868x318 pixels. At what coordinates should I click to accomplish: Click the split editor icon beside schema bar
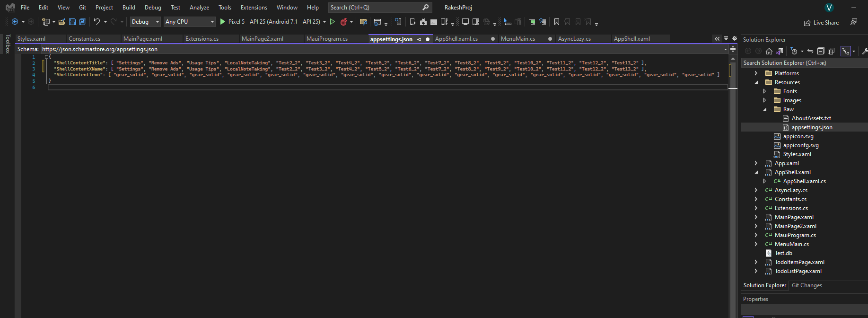pos(733,49)
